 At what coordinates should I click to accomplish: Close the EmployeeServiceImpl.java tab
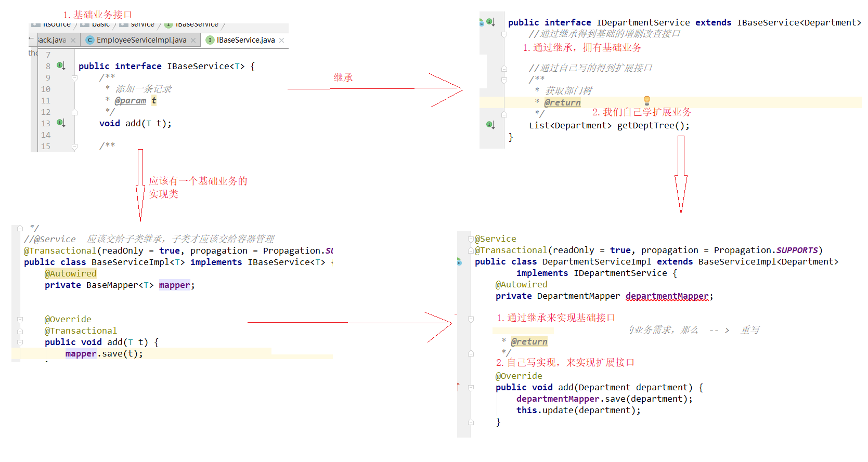click(193, 41)
